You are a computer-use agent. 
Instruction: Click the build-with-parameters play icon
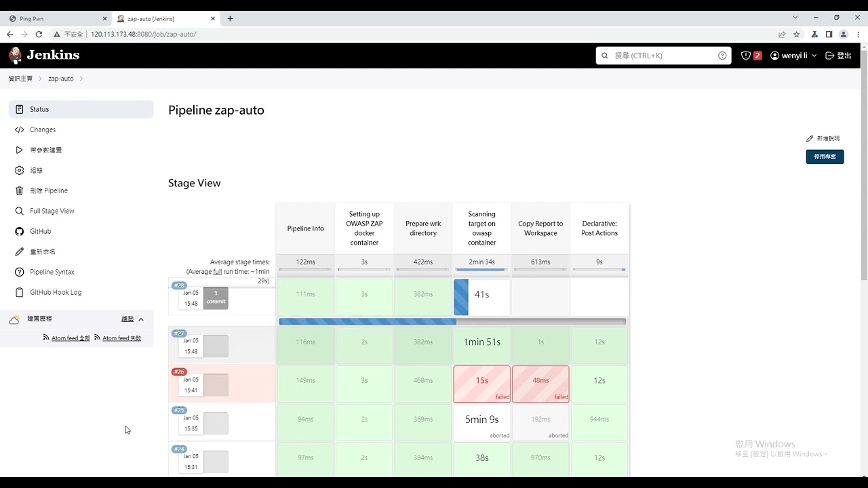coord(19,150)
